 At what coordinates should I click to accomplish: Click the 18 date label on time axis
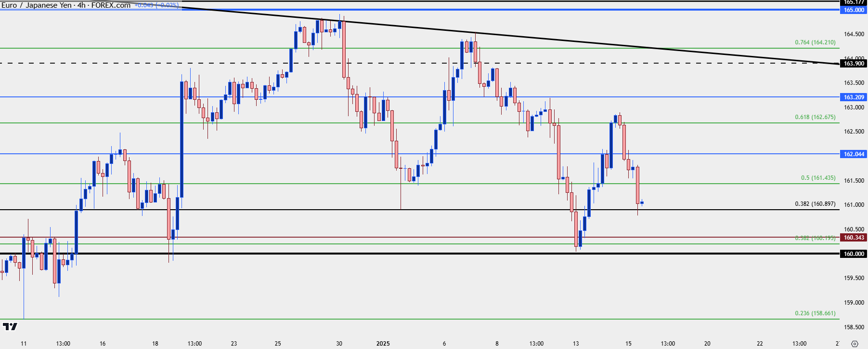tap(155, 344)
